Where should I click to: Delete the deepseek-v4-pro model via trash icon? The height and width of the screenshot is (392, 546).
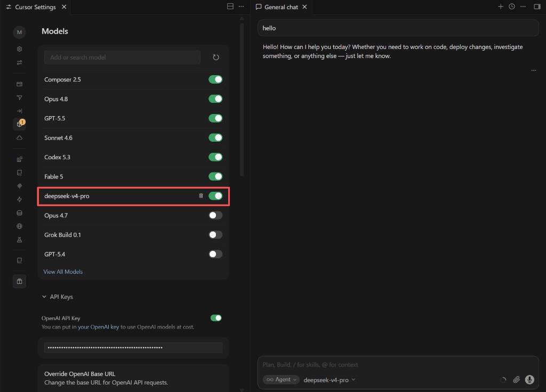click(x=201, y=196)
